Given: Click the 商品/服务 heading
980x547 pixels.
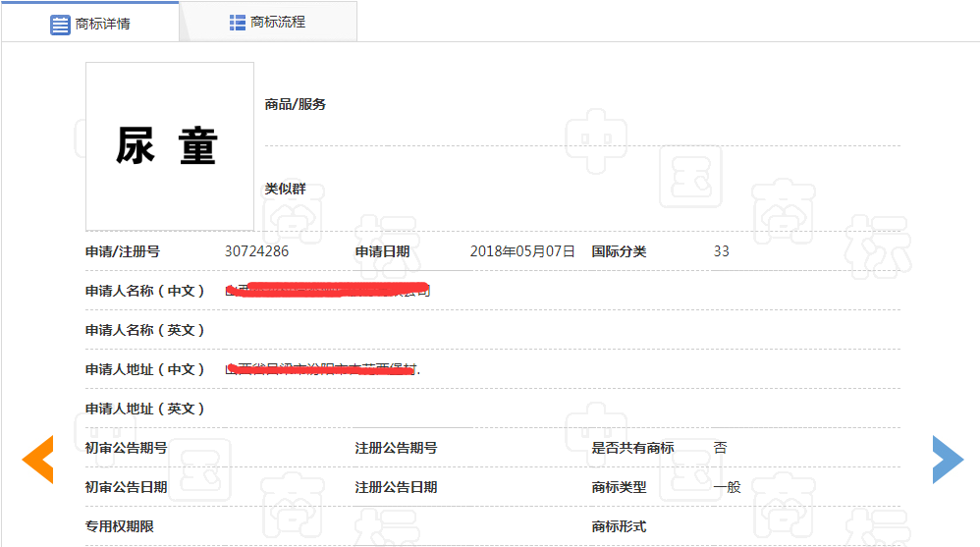Looking at the screenshot, I should pyautogui.click(x=295, y=104).
